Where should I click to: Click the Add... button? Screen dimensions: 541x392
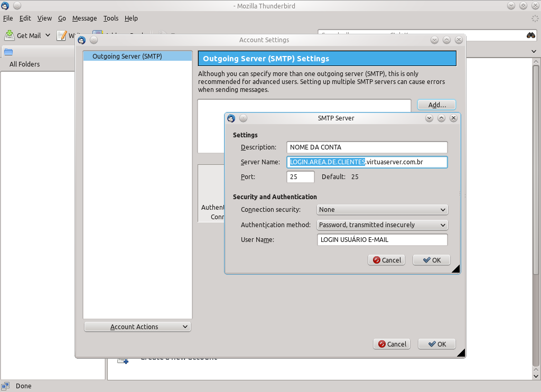point(437,105)
